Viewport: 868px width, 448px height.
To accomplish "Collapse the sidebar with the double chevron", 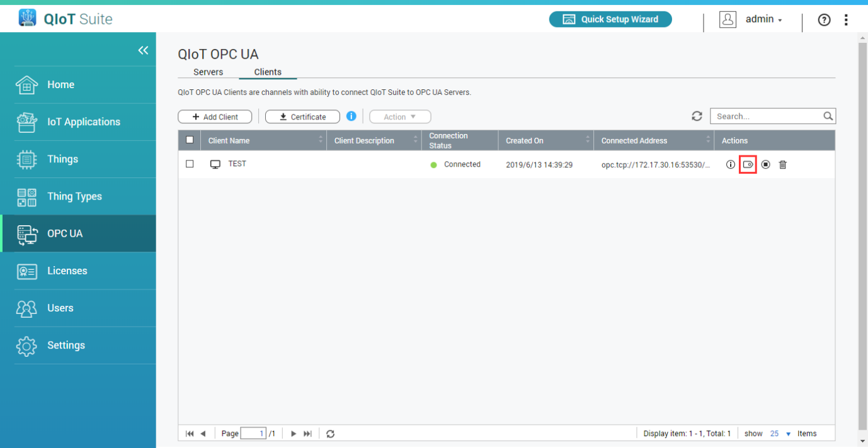I will [x=143, y=50].
